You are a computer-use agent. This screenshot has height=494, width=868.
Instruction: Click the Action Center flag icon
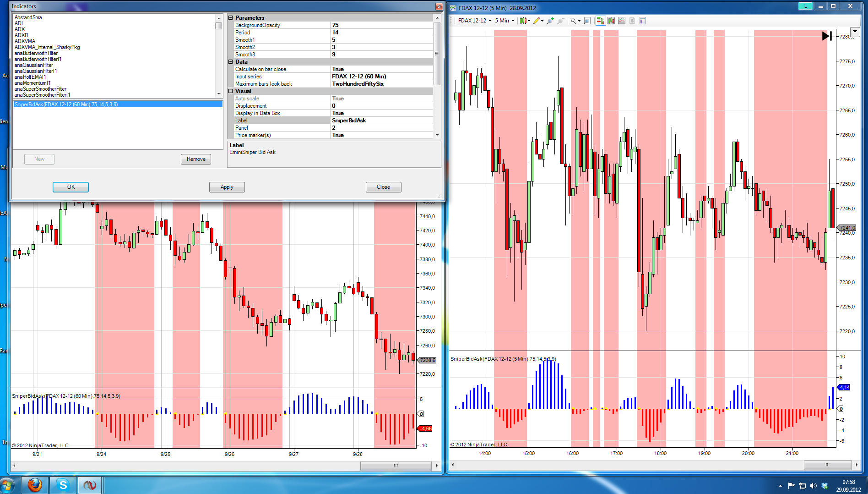(791, 486)
